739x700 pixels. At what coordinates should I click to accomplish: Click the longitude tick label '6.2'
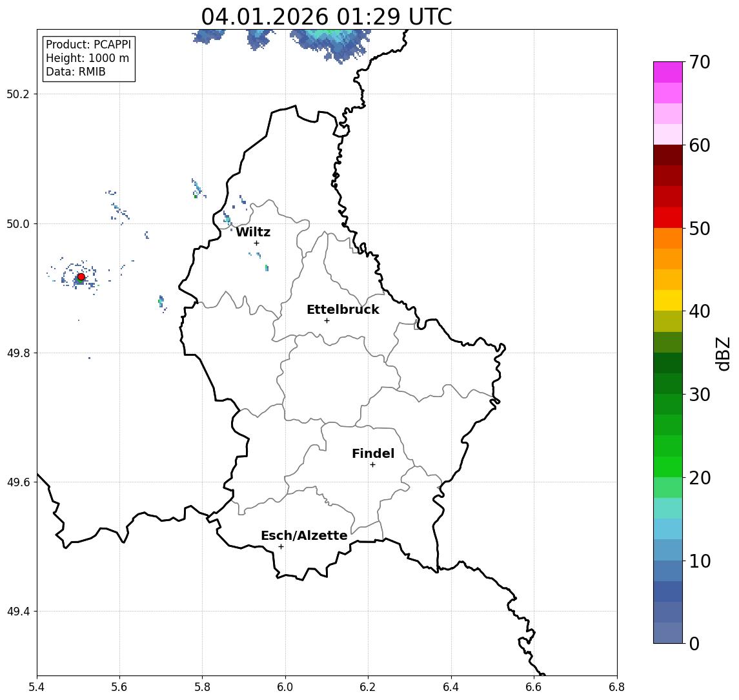(368, 687)
